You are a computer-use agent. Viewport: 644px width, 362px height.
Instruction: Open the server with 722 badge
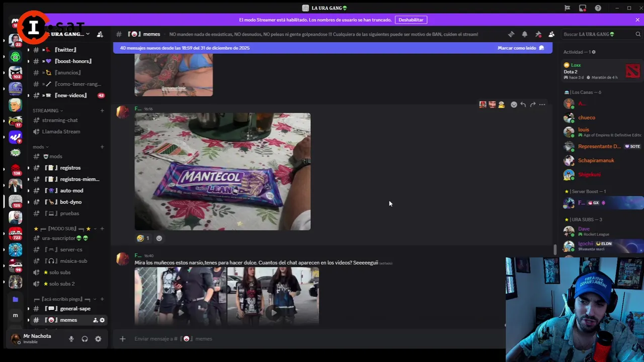pyautogui.click(x=15, y=233)
